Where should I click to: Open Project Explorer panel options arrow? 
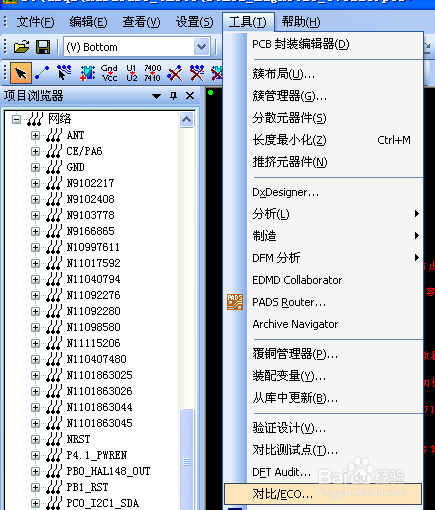coord(156,96)
